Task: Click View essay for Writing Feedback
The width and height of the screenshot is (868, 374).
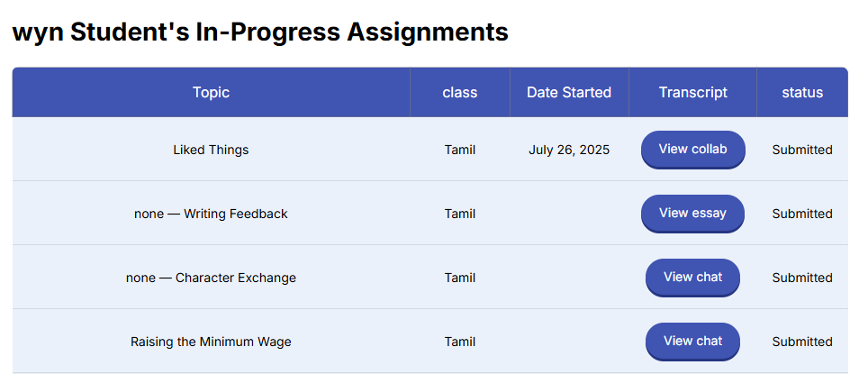Action: pos(692,214)
